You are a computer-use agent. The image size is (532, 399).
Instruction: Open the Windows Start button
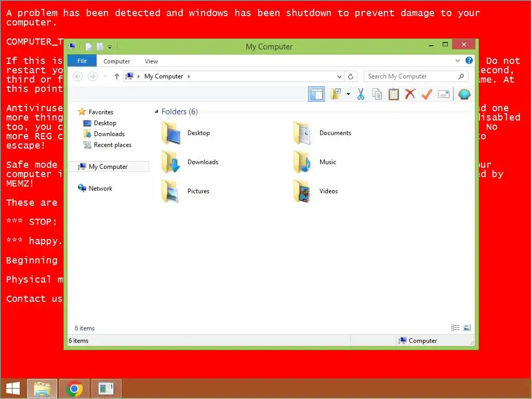(x=13, y=389)
